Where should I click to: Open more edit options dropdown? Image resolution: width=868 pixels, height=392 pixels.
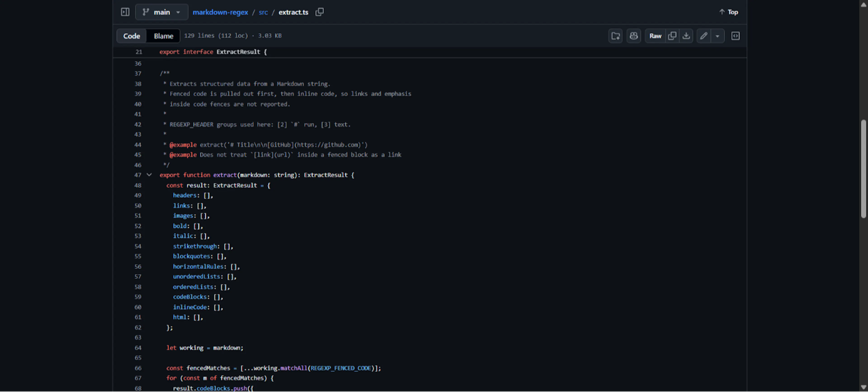coord(717,36)
